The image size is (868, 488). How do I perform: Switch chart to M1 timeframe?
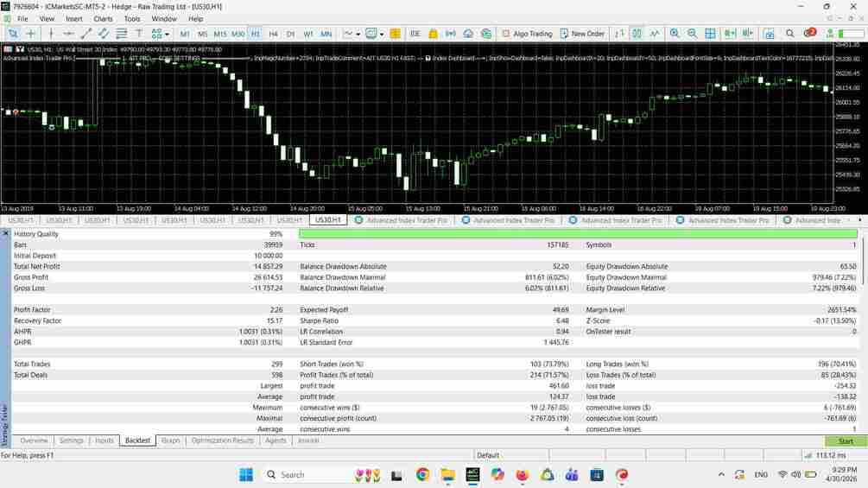(x=185, y=35)
